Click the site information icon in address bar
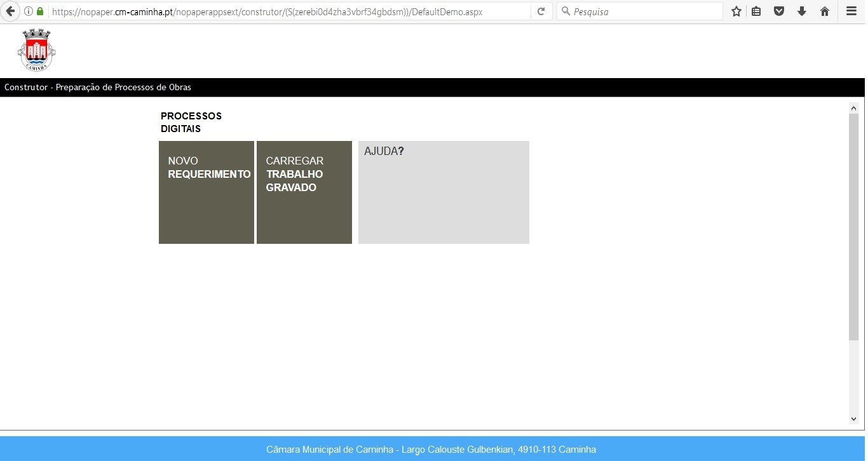Screen dimensions: 868x461 [29, 11]
